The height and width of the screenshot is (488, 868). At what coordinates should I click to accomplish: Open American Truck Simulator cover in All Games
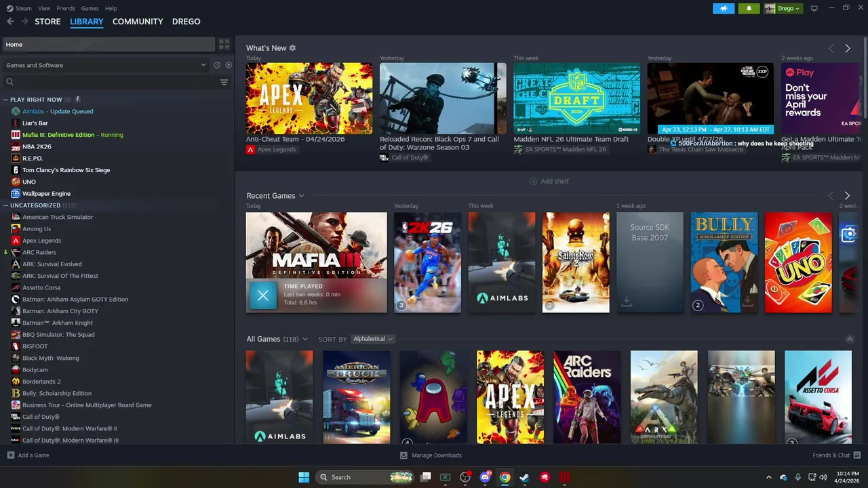coord(356,396)
